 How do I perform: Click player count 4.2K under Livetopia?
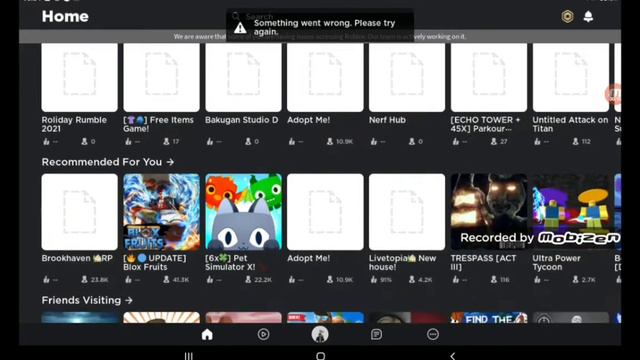(425, 280)
